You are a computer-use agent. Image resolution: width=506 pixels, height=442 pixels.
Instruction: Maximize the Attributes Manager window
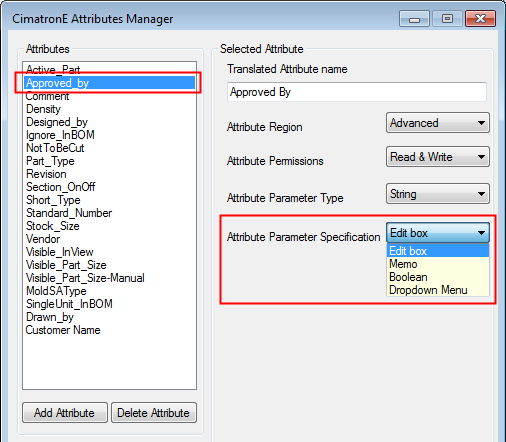447,19
